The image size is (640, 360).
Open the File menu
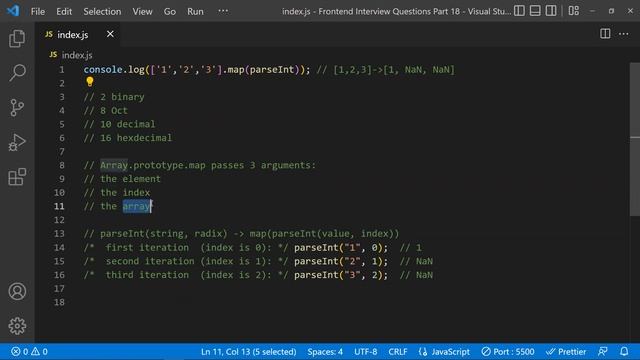coord(38,11)
